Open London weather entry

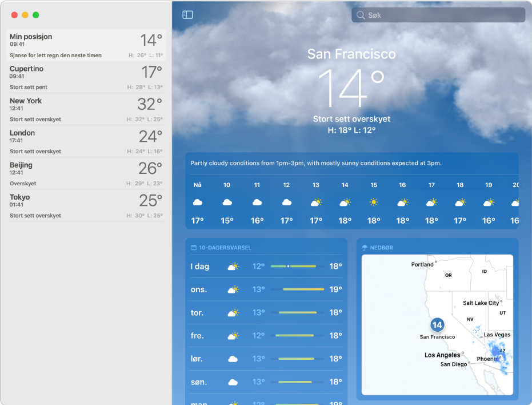(x=86, y=141)
